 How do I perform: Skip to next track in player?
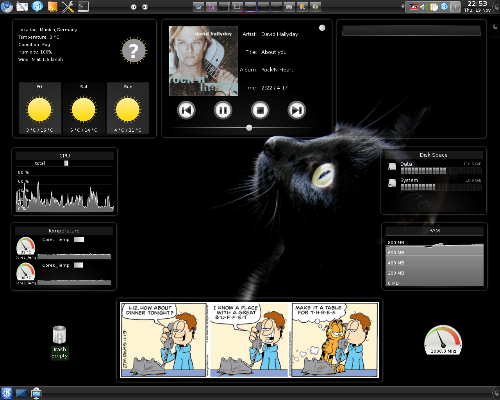(x=297, y=110)
